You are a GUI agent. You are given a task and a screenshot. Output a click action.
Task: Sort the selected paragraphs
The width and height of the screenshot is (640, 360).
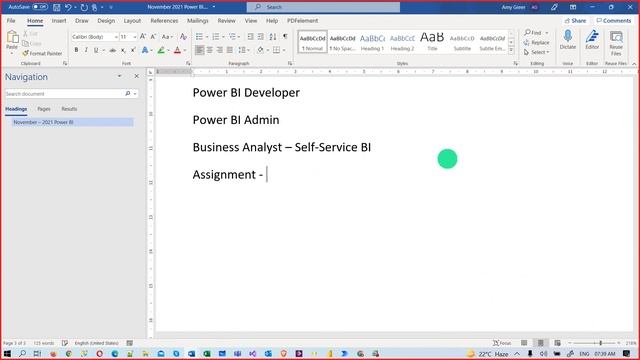pyautogui.click(x=273, y=37)
